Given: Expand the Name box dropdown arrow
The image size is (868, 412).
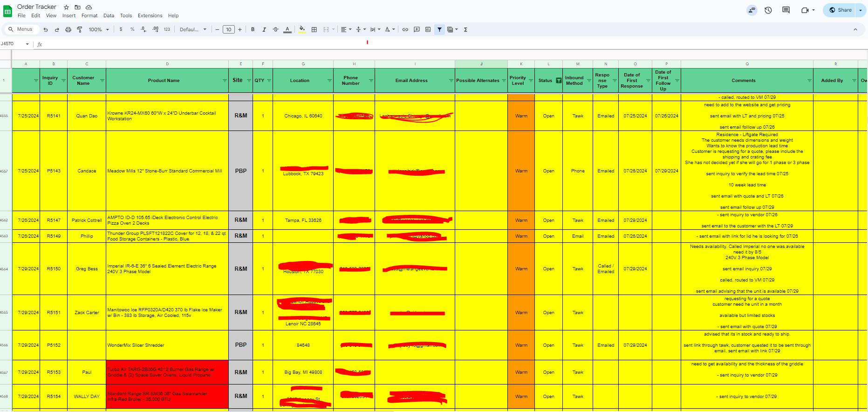Looking at the screenshot, I should tap(27, 44).
